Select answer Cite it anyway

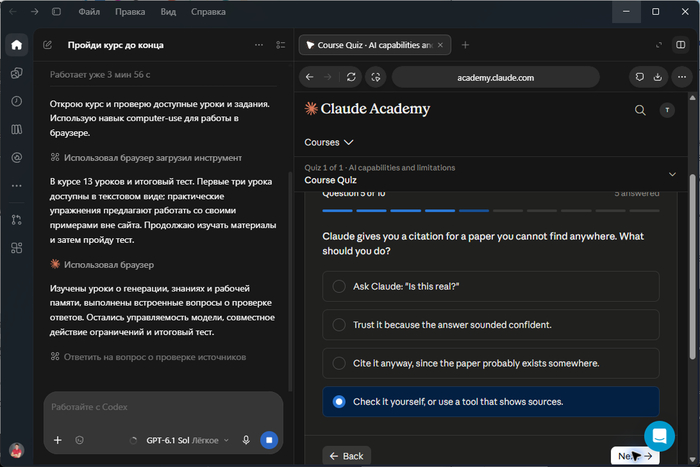(491, 363)
